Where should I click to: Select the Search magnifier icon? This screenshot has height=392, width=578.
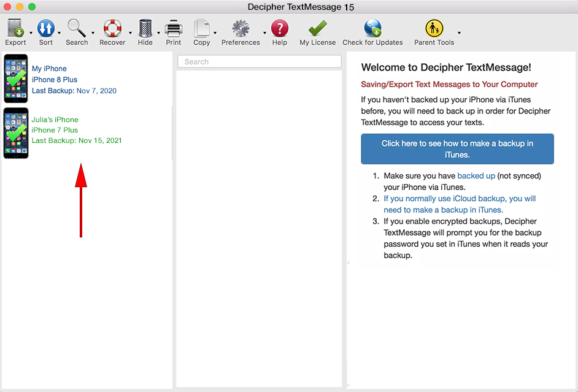[x=77, y=29]
